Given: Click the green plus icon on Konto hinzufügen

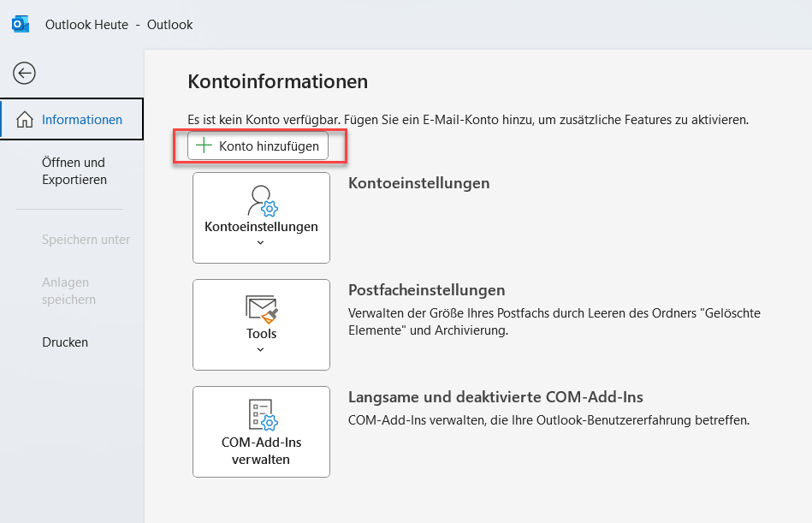Looking at the screenshot, I should pos(203,146).
